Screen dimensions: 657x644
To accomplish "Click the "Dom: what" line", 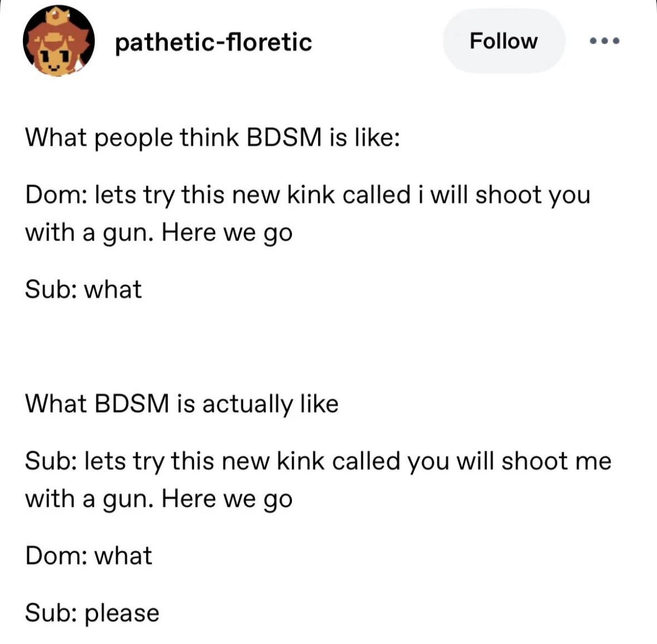I will click(88, 556).
